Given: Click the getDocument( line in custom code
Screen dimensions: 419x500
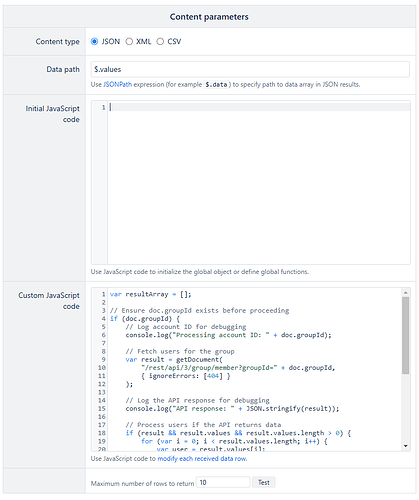Looking at the screenshot, I should pos(174,360).
